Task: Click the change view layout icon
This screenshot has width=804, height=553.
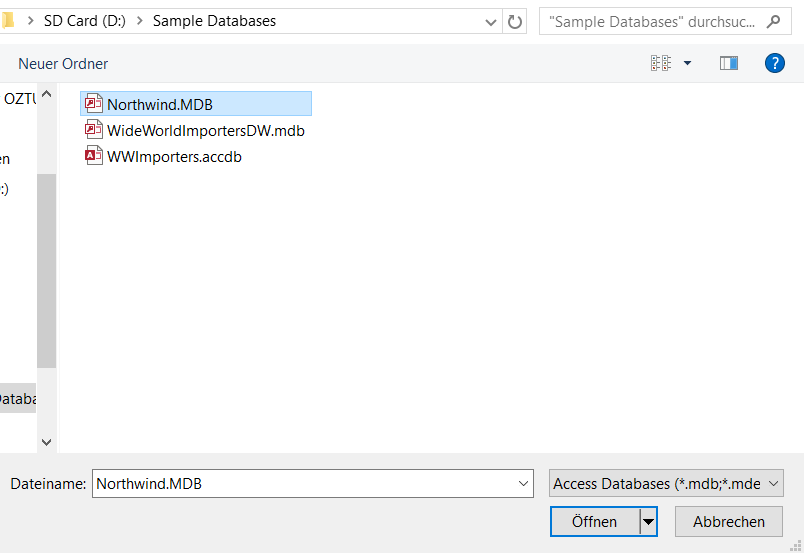Action: pyautogui.click(x=661, y=63)
